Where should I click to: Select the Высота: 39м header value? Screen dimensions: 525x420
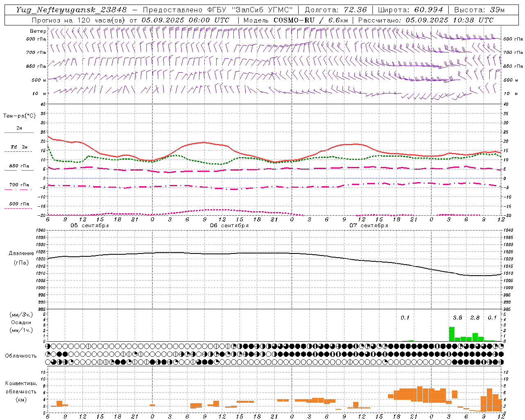479,10
